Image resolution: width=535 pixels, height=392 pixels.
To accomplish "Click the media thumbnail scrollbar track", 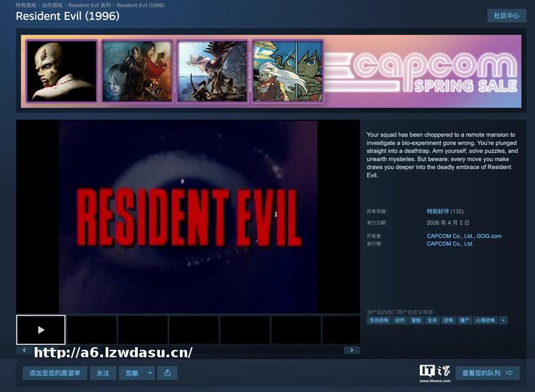I will (267, 350).
